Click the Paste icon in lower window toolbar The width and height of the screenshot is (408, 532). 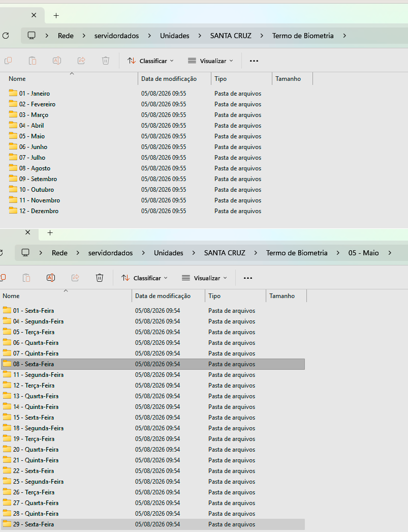[x=26, y=278]
